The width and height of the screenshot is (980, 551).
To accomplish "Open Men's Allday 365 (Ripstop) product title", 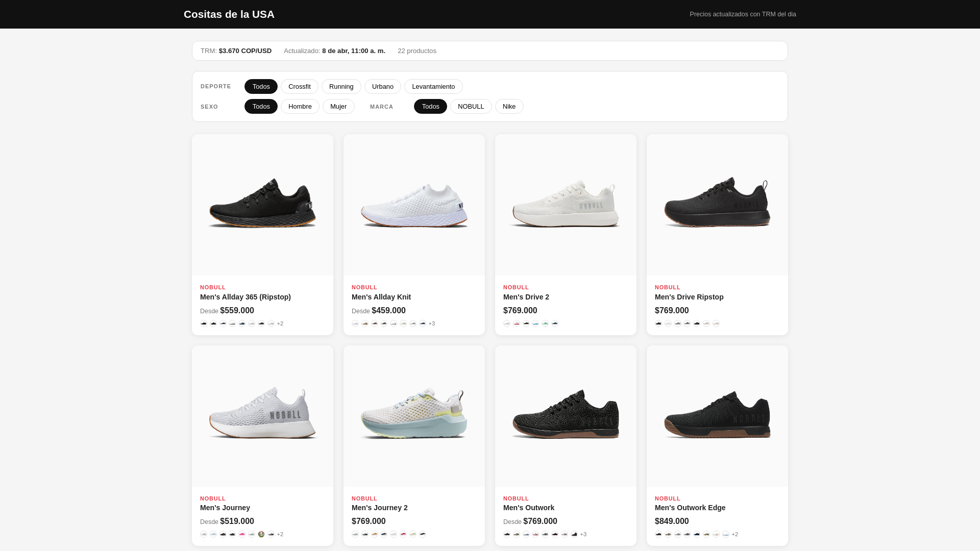I will tap(246, 297).
